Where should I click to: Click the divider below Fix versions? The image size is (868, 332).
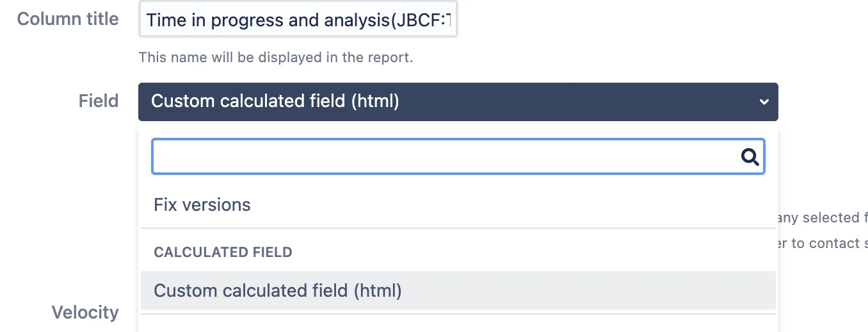[458, 228]
